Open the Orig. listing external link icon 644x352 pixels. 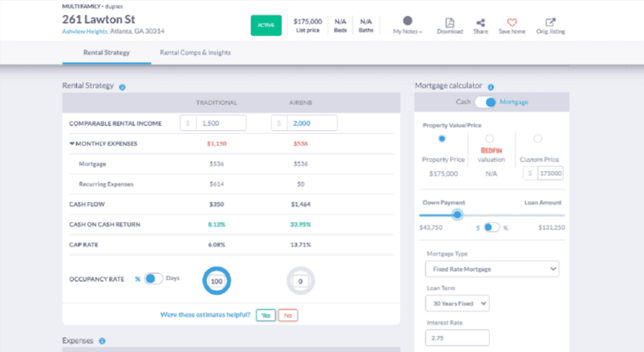pyautogui.click(x=550, y=23)
